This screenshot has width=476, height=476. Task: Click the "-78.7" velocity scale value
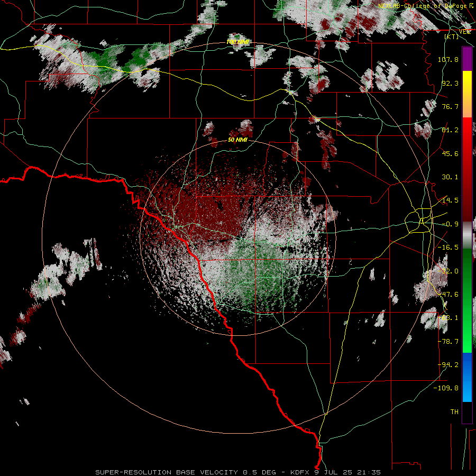[448, 341]
